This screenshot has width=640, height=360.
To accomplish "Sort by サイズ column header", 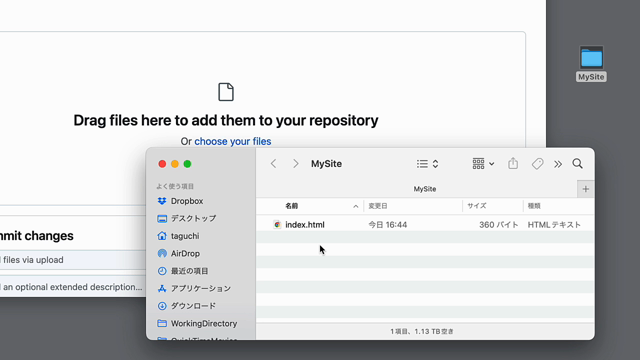I will click(x=493, y=206).
